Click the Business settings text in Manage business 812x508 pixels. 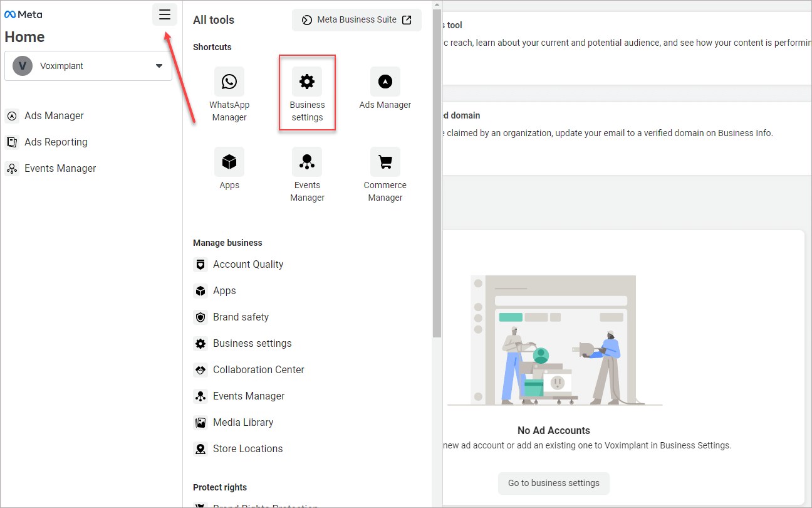pos(252,344)
